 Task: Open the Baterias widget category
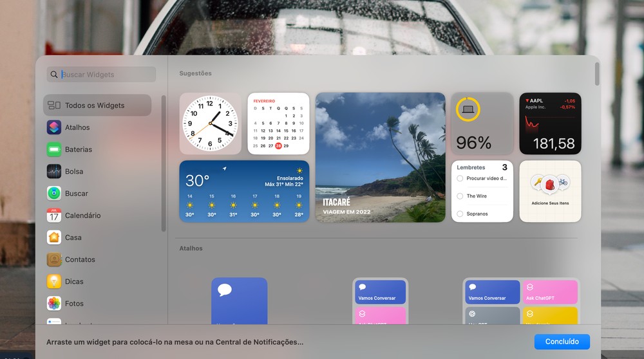(x=54, y=149)
